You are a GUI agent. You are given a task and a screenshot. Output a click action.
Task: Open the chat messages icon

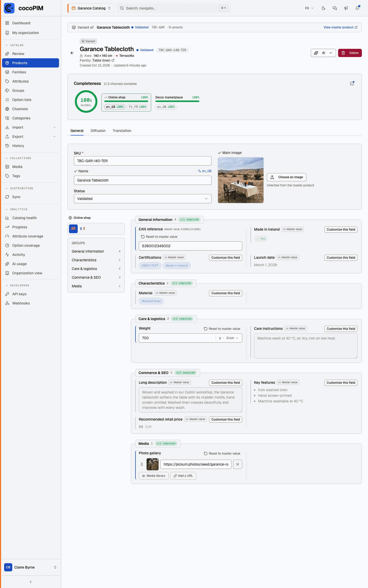tap(335, 8)
